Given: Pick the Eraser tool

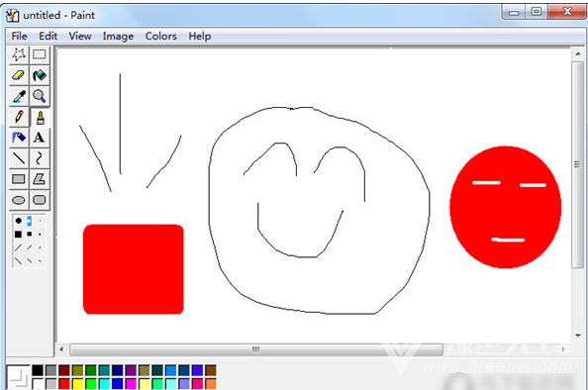Looking at the screenshot, I should pos(19,75).
